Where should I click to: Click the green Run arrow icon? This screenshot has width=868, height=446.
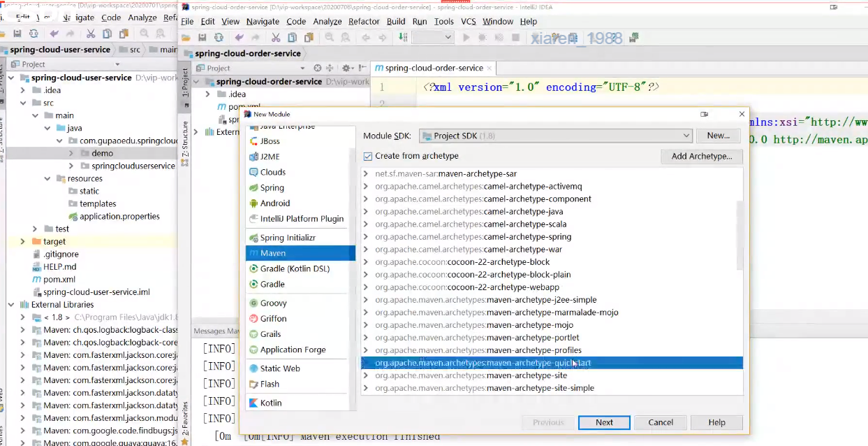point(466,38)
